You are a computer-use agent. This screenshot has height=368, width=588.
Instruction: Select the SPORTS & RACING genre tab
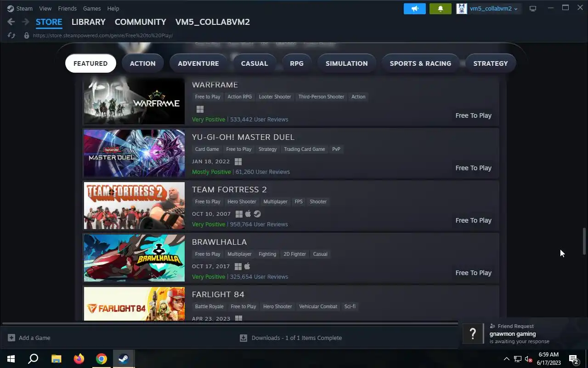pyautogui.click(x=420, y=63)
